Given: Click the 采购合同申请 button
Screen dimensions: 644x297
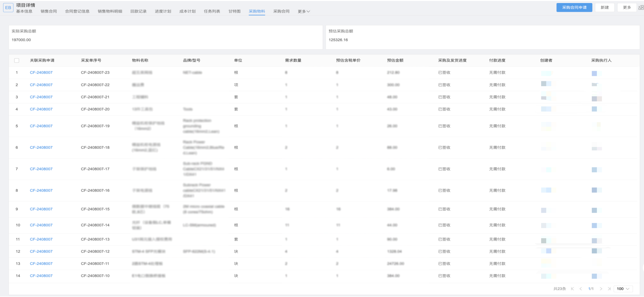Looking at the screenshot, I should [x=574, y=7].
